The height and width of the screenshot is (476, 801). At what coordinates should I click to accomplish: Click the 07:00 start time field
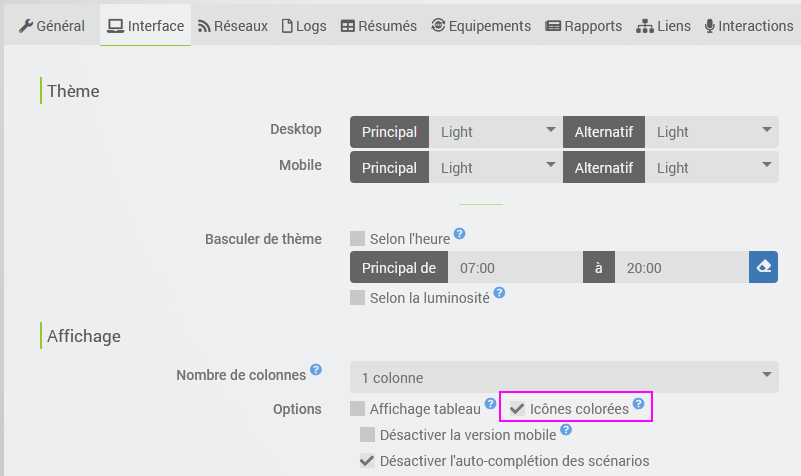coord(515,267)
